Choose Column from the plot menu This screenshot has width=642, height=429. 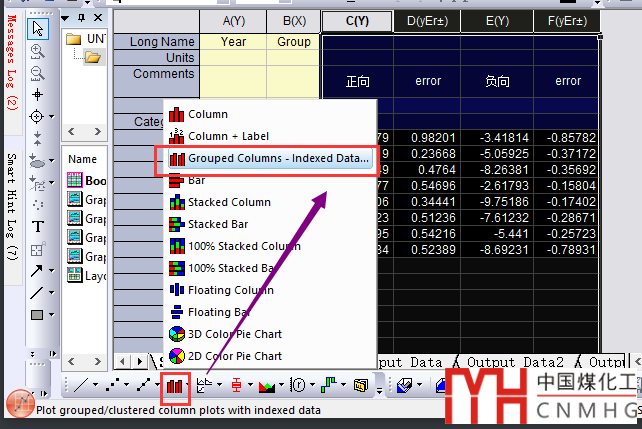(270, 114)
